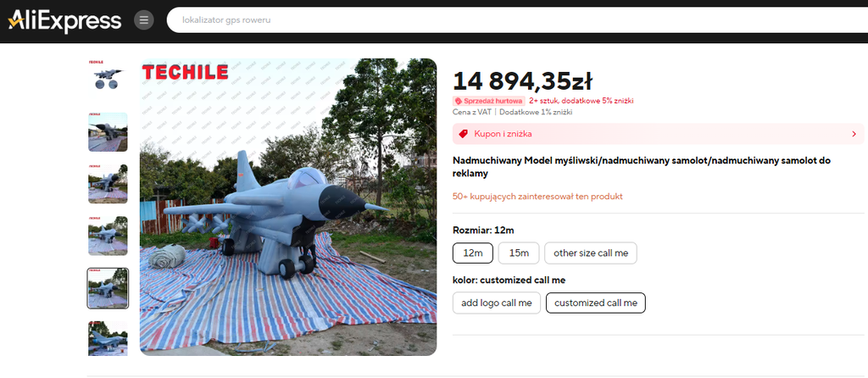
Task: Select the highlighted fifth product thumbnail
Action: click(x=108, y=288)
